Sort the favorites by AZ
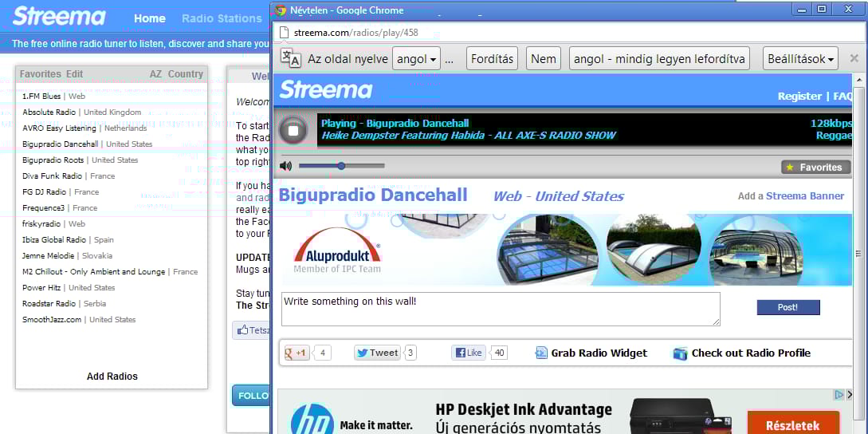This screenshot has height=434, width=868. click(x=156, y=73)
